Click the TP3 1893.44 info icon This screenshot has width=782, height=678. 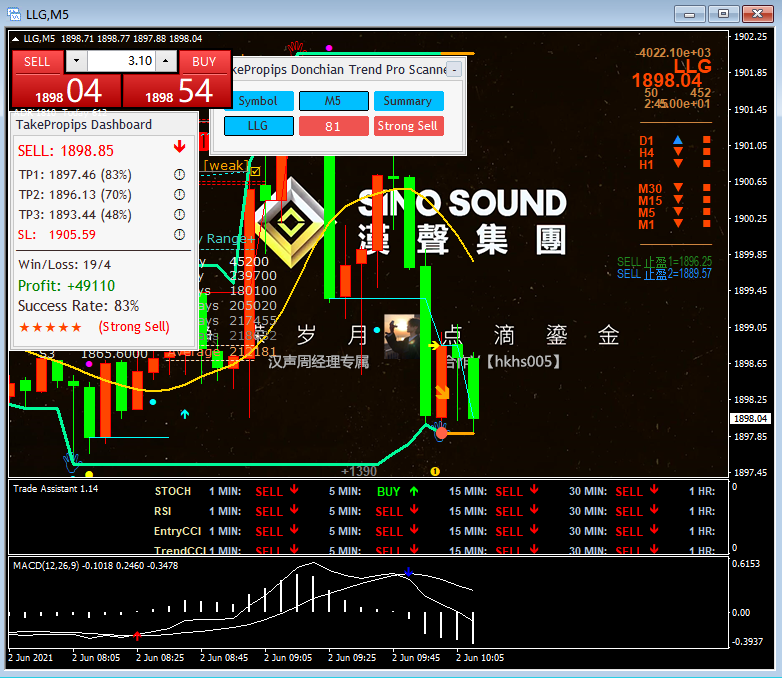[180, 215]
